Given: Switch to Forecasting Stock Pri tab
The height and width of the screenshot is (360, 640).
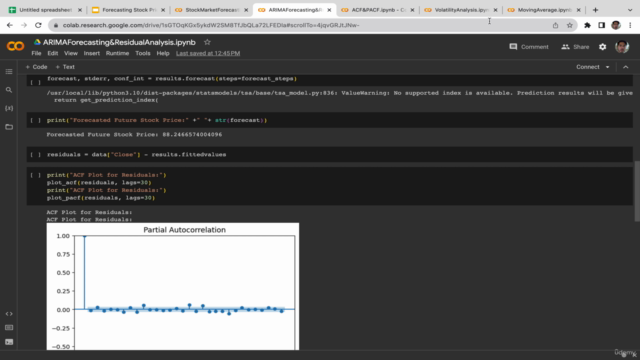Looking at the screenshot, I should tap(128, 10).
